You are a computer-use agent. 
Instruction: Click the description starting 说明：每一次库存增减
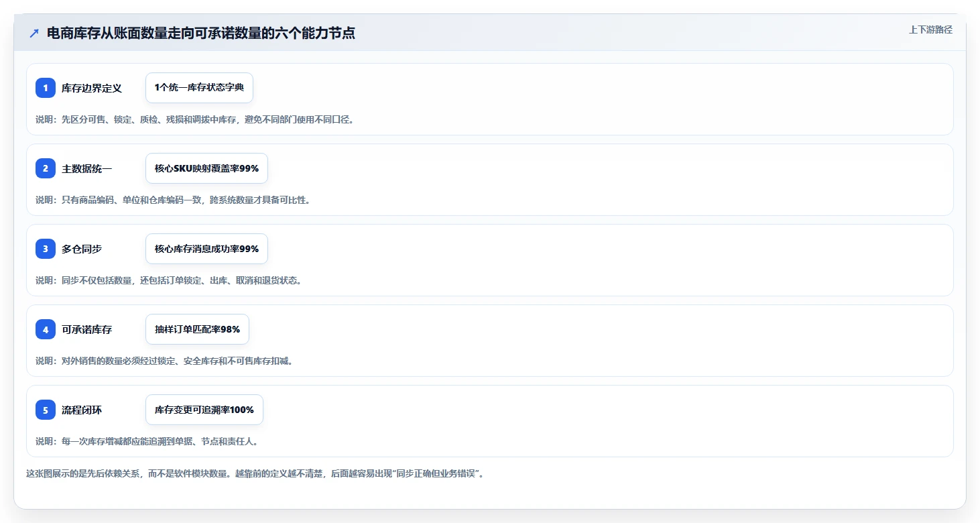[x=147, y=441]
